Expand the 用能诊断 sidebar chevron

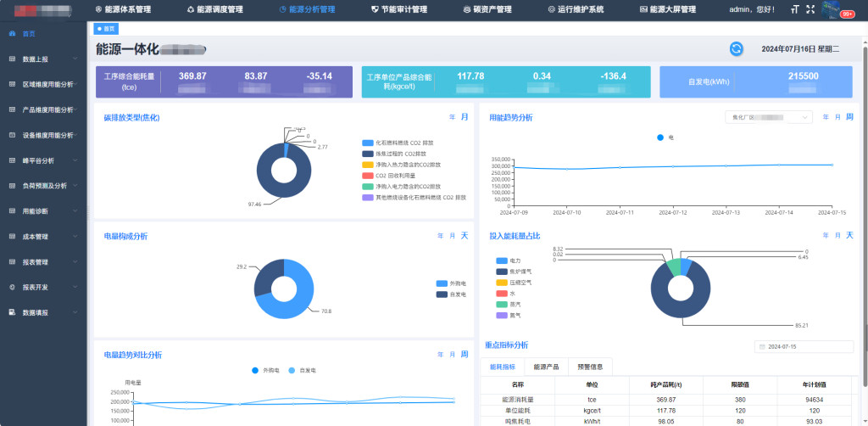[x=75, y=211]
